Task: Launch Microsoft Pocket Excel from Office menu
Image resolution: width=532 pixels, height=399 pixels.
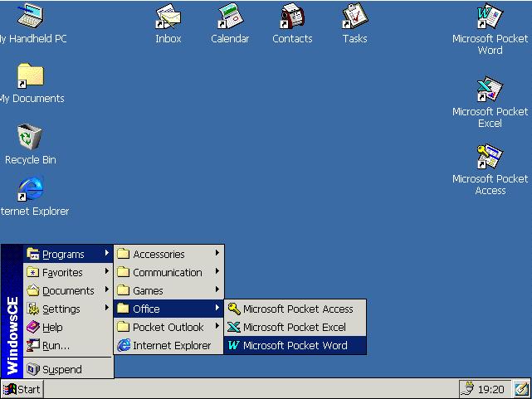Action: pyautogui.click(x=295, y=327)
